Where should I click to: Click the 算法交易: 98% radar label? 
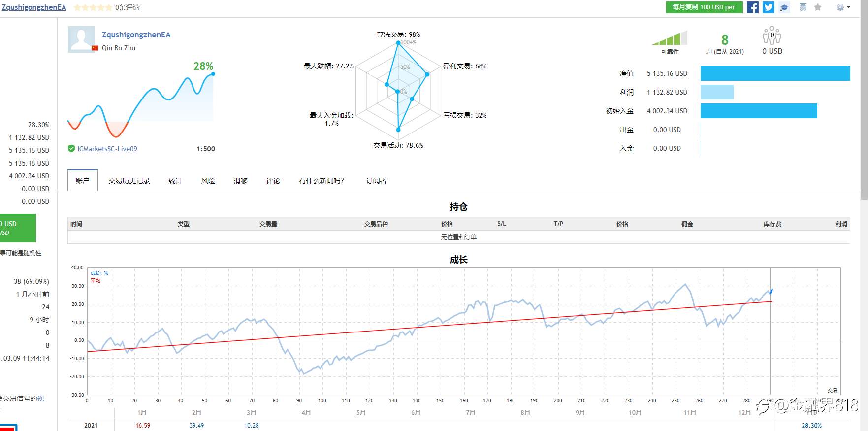pyautogui.click(x=398, y=34)
